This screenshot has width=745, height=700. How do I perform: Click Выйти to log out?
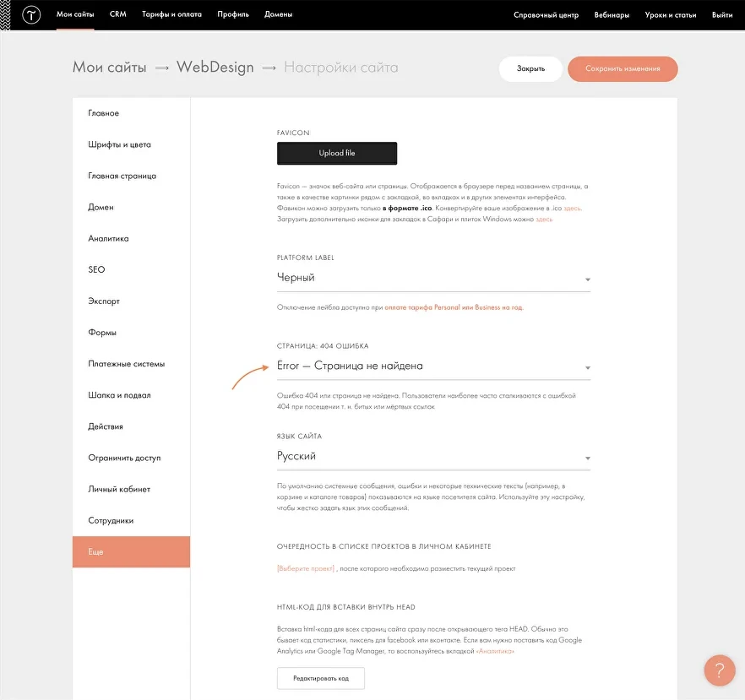click(721, 15)
